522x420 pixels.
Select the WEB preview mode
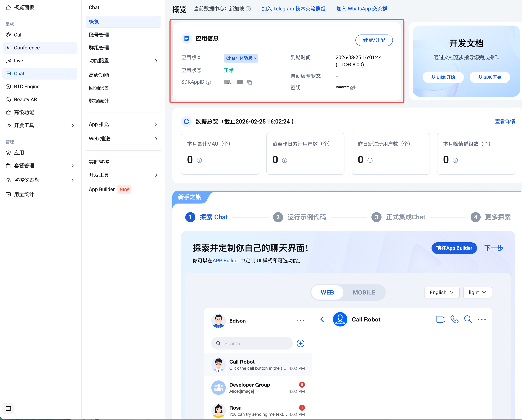tap(327, 292)
